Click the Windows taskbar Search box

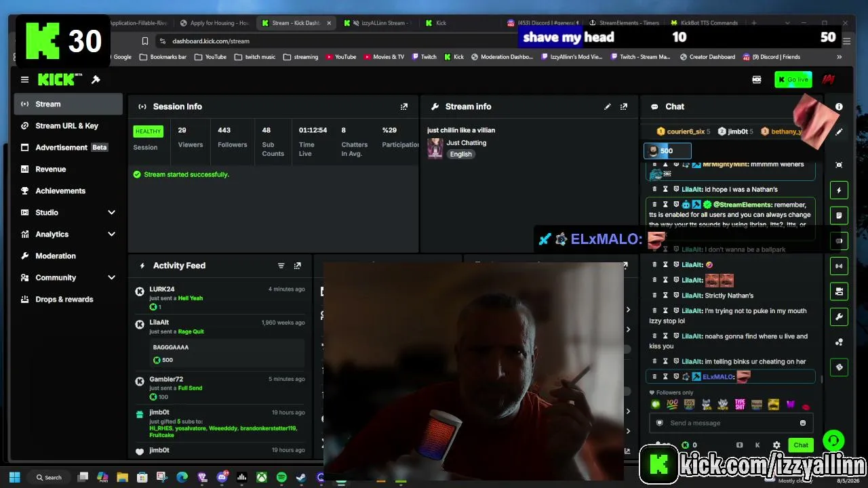click(x=50, y=477)
